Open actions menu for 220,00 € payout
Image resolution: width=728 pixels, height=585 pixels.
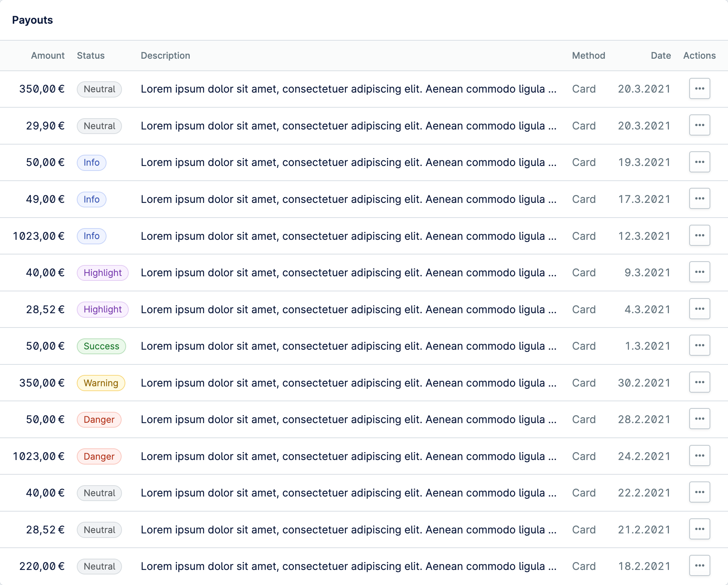699,565
